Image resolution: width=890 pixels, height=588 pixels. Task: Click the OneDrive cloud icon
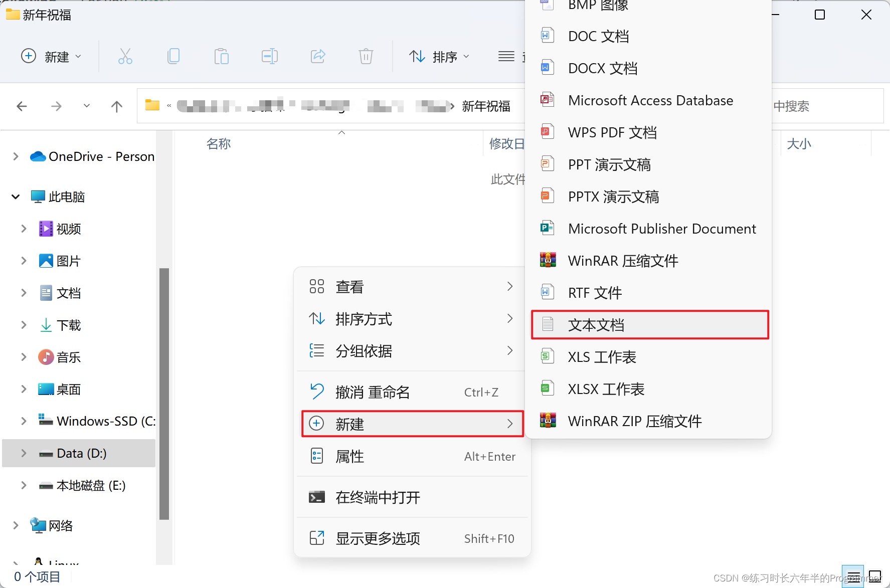(38, 156)
